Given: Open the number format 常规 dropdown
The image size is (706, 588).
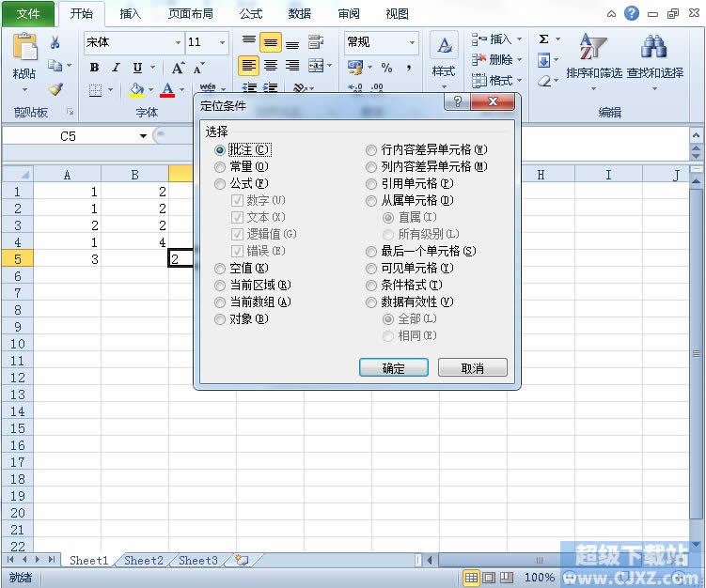Looking at the screenshot, I should coord(412,43).
